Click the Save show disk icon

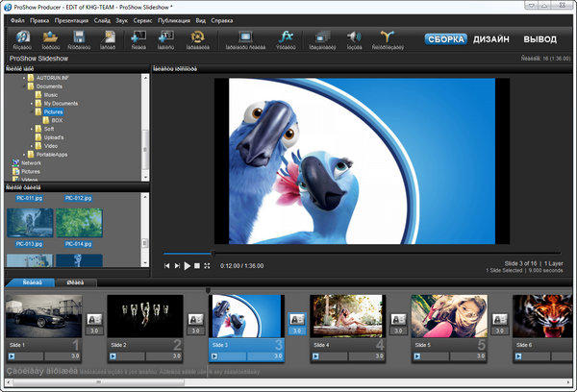[x=80, y=38]
